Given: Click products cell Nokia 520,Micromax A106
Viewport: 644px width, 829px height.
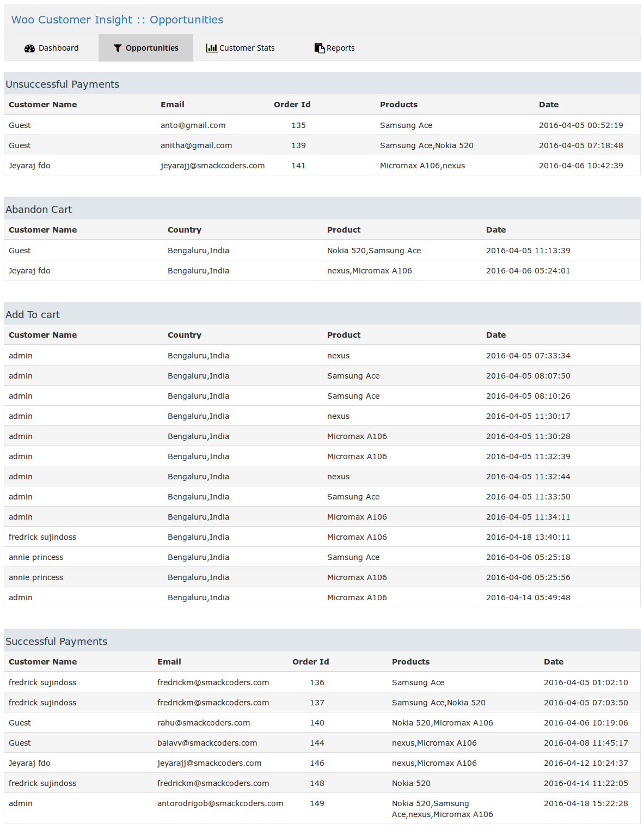Looking at the screenshot, I should [442, 723].
